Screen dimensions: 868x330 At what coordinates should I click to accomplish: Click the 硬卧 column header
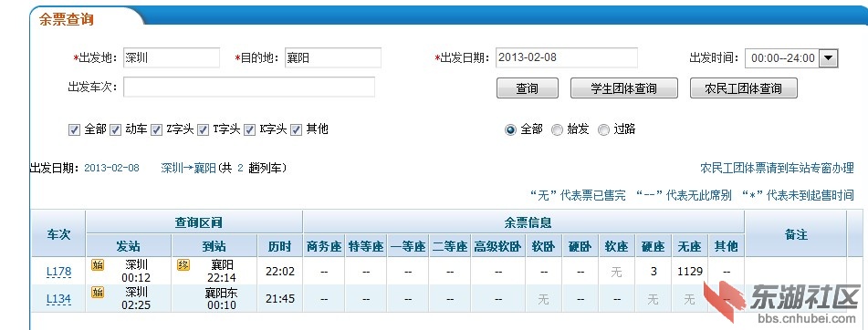coord(580,246)
